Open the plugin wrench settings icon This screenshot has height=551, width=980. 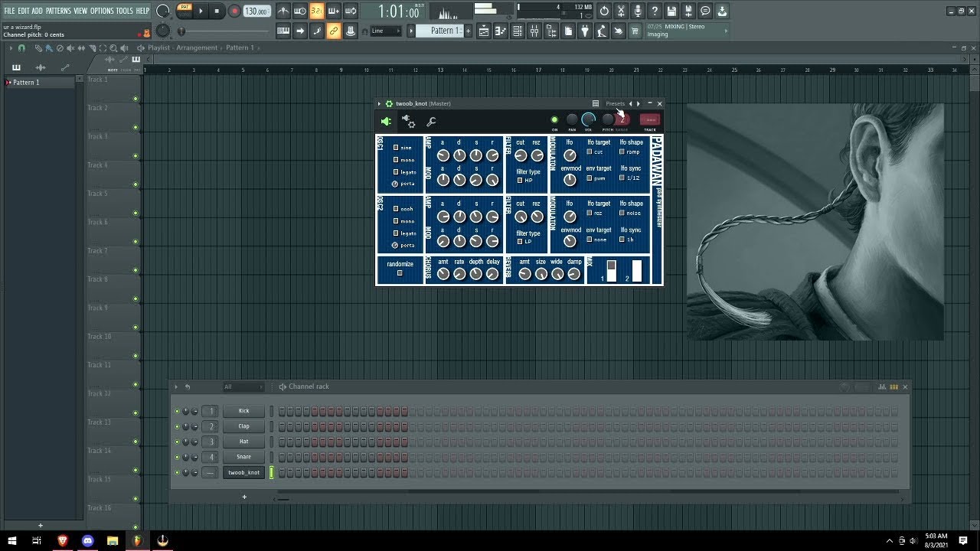click(x=431, y=122)
